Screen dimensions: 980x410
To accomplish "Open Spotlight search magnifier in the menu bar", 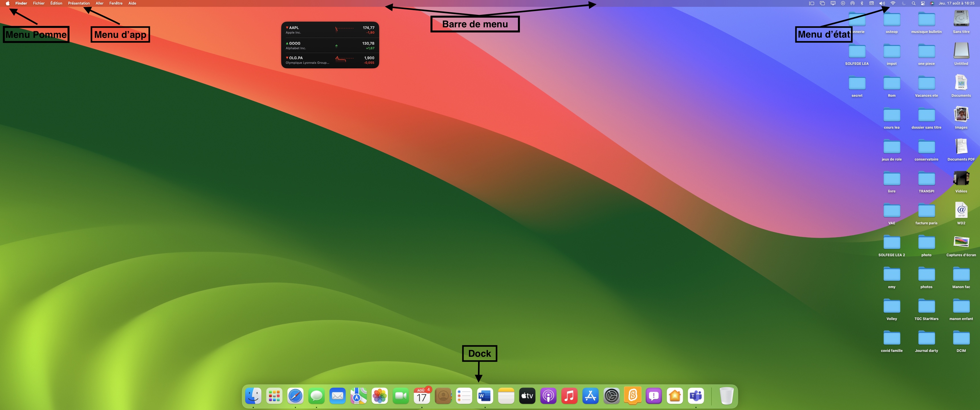I will (913, 3).
